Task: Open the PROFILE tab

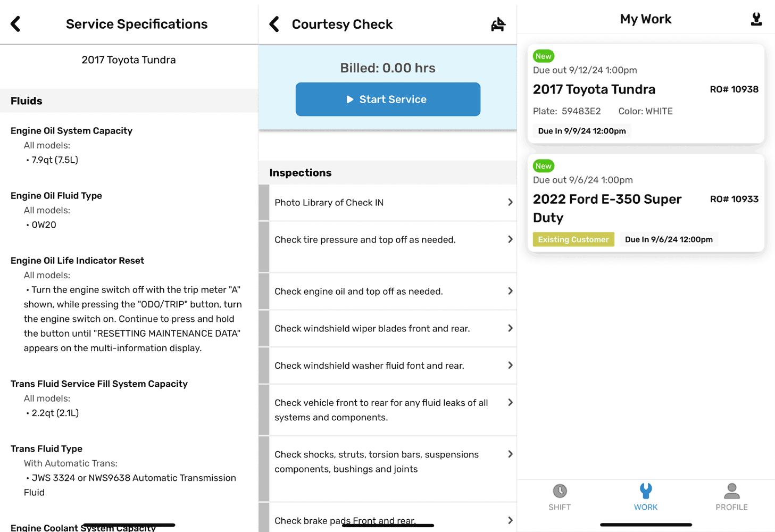Action: pyautogui.click(x=731, y=497)
